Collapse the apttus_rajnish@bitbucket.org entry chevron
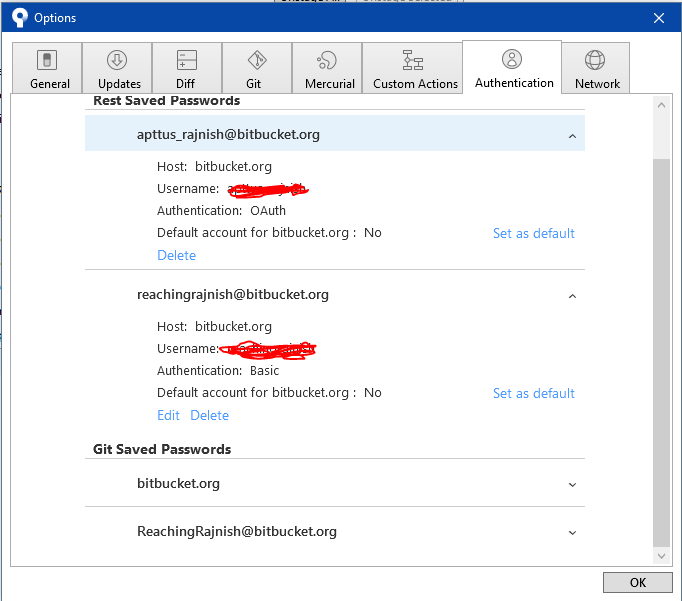This screenshot has height=601, width=682. tap(572, 136)
